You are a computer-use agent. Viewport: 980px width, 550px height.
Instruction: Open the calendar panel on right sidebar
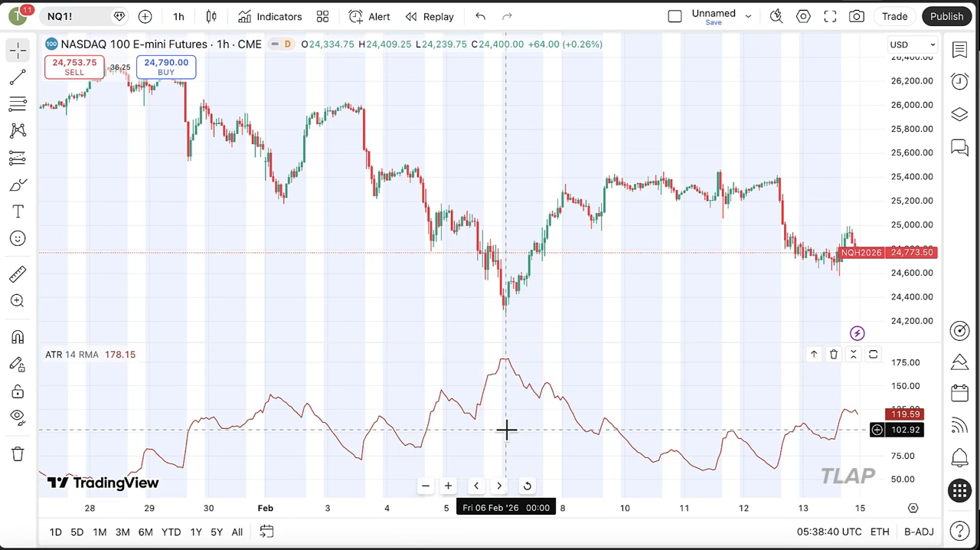pos(959,393)
